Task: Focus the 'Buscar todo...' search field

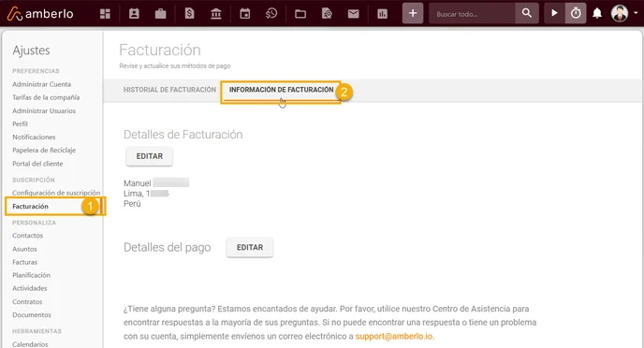Action: [x=473, y=13]
